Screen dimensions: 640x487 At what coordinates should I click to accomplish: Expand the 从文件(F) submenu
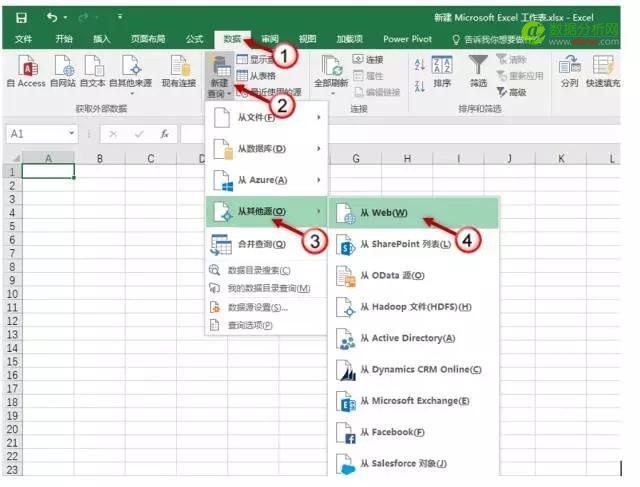pyautogui.click(x=267, y=118)
